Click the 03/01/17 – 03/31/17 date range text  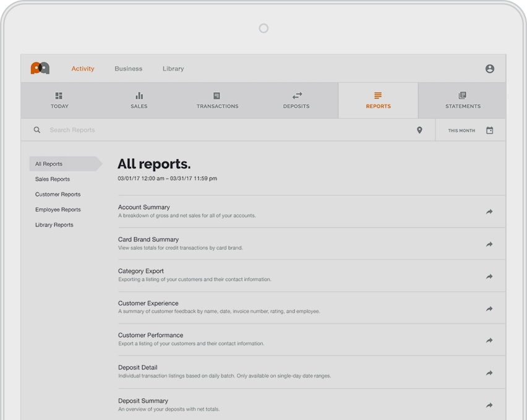[x=168, y=178]
